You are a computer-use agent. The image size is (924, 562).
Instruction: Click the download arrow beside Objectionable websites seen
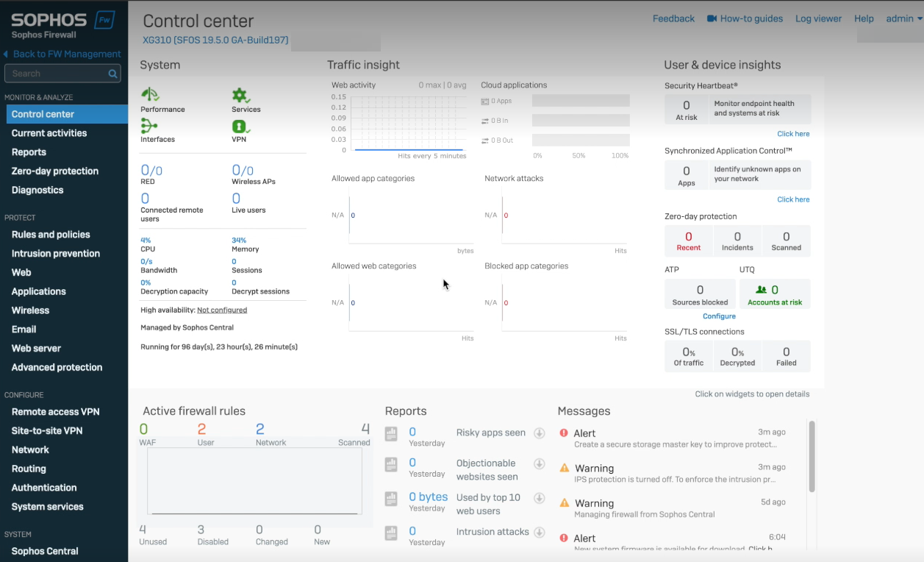540,463
